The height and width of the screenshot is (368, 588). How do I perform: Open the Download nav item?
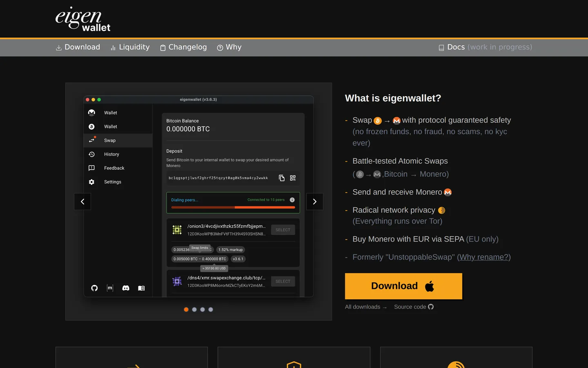pyautogui.click(x=78, y=47)
